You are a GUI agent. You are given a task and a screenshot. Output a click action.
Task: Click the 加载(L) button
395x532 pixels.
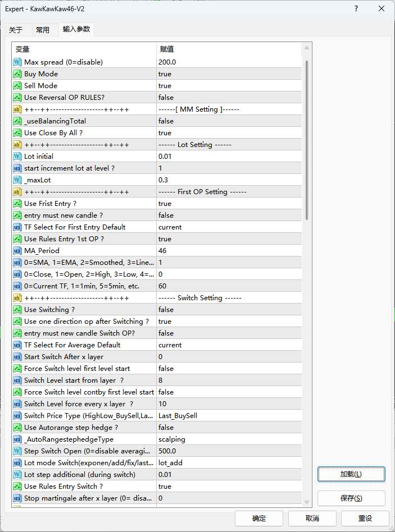point(351,474)
